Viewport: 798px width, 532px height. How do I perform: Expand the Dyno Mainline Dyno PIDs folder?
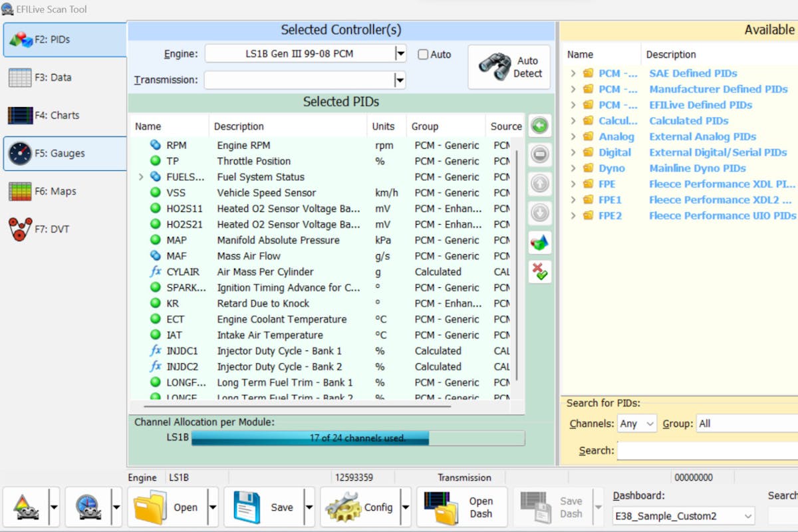[x=573, y=168]
